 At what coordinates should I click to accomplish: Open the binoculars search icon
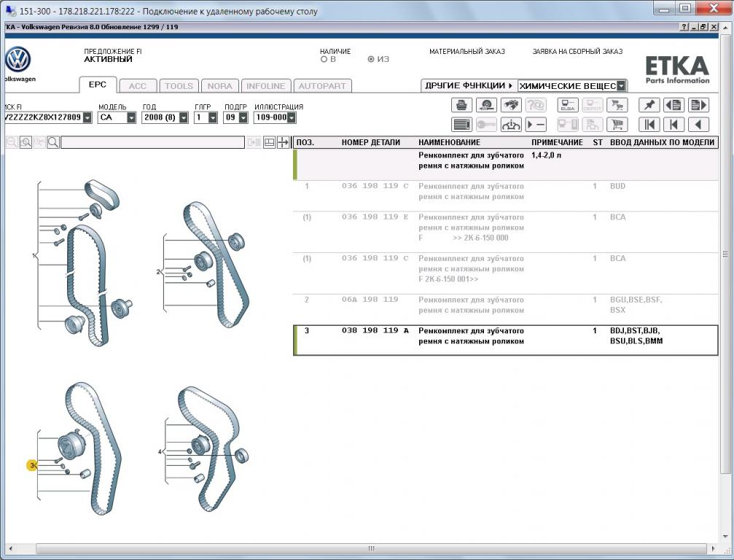coord(511,105)
